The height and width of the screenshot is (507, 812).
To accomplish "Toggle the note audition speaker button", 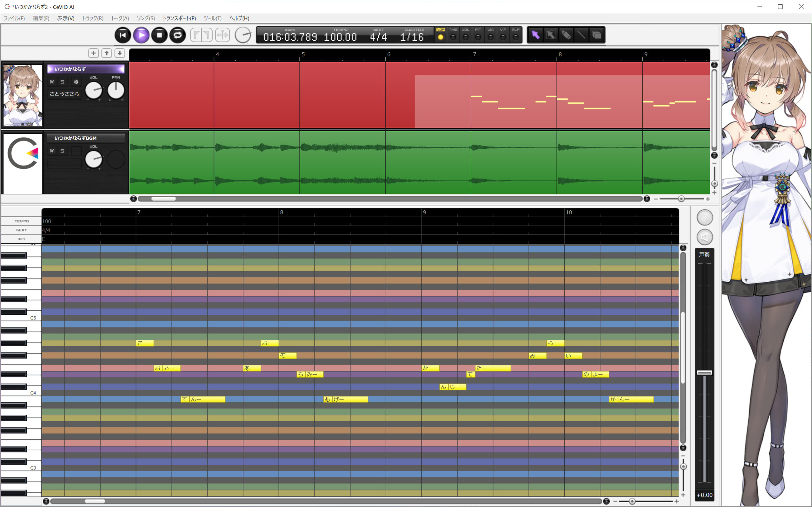I will pyautogui.click(x=704, y=237).
